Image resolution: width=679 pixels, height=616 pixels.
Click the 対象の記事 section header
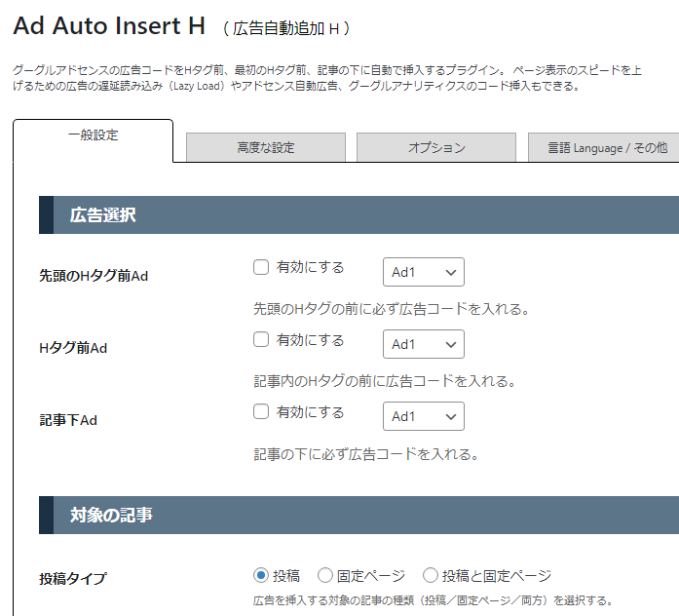pyautogui.click(x=359, y=515)
